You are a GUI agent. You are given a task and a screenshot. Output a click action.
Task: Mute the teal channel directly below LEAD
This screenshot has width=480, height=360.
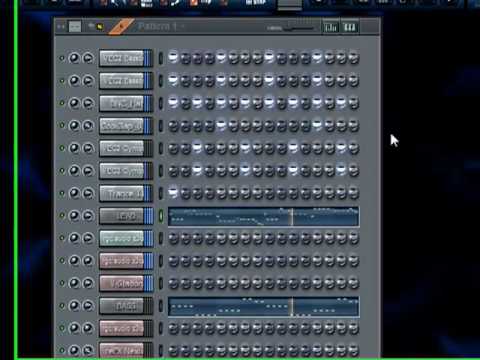(62, 238)
